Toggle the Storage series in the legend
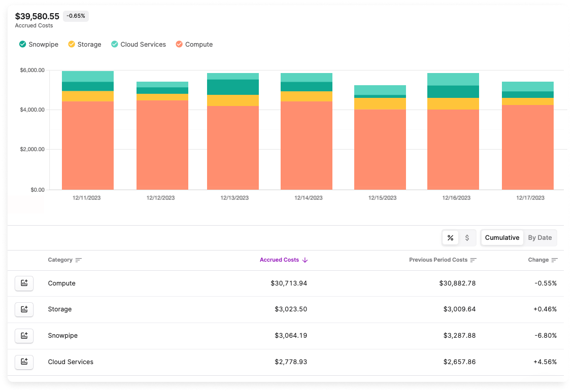The width and height of the screenshot is (576, 392). coord(84,44)
